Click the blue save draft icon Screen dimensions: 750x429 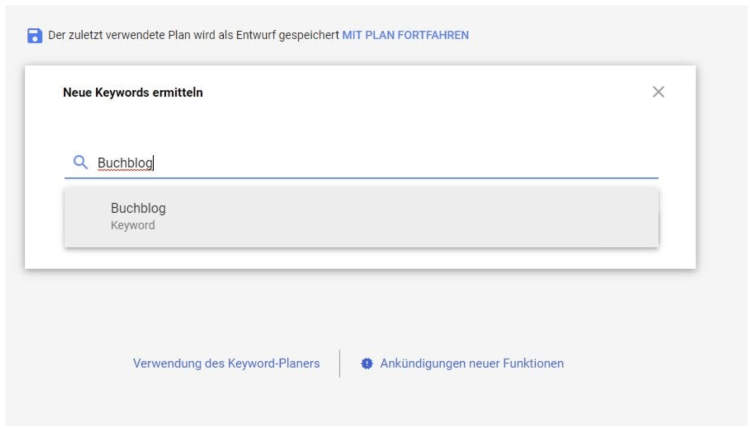[x=34, y=35]
